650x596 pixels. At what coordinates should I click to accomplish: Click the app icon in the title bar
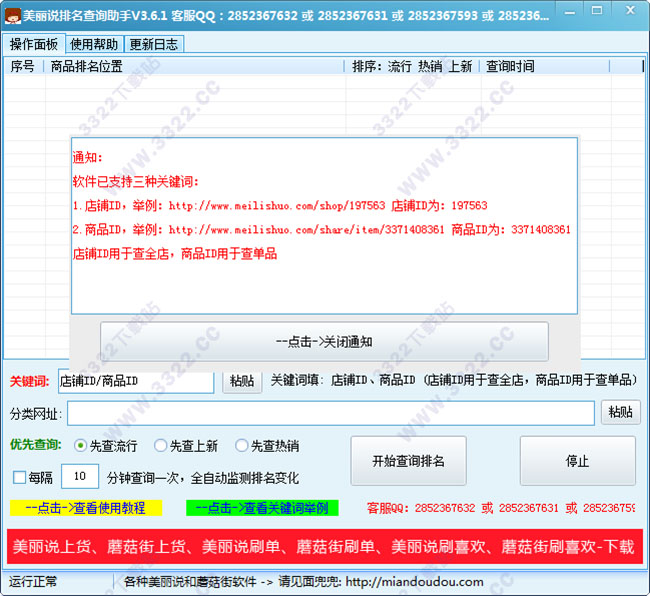tap(12, 15)
